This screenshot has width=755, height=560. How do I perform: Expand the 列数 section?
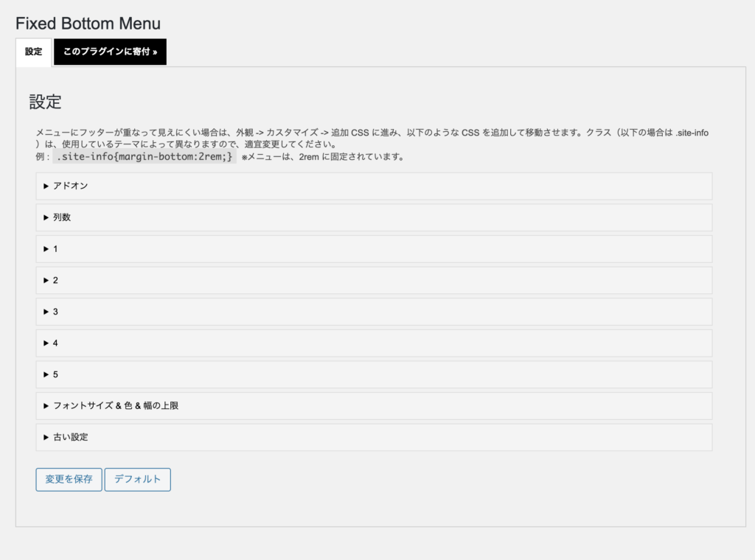click(x=374, y=217)
